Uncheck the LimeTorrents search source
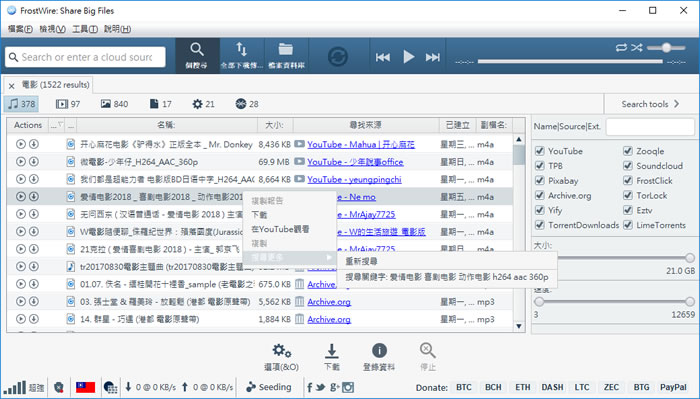The image size is (700, 399). pos(628,225)
